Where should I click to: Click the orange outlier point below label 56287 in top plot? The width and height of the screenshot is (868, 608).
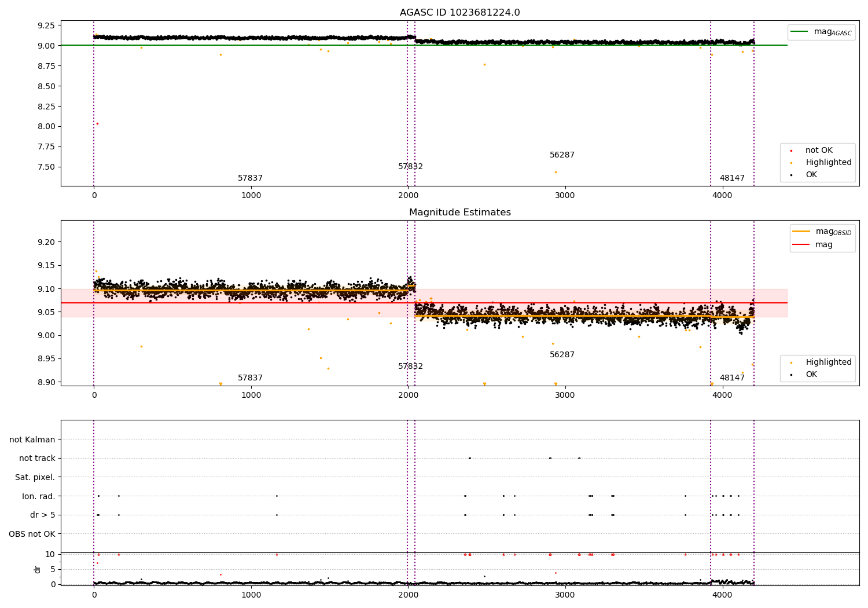pos(556,172)
